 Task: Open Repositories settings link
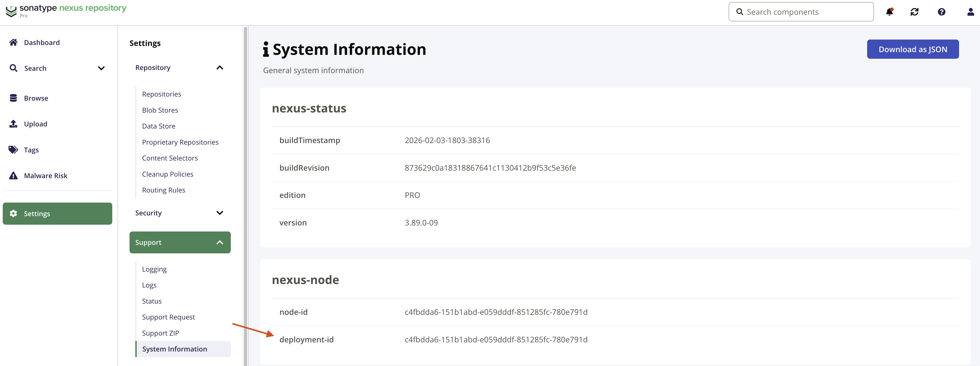162,94
